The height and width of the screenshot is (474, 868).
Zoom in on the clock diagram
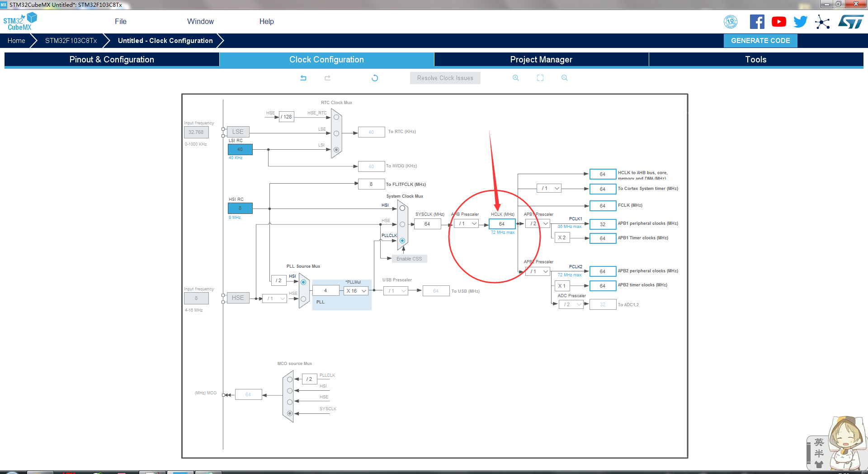click(516, 78)
